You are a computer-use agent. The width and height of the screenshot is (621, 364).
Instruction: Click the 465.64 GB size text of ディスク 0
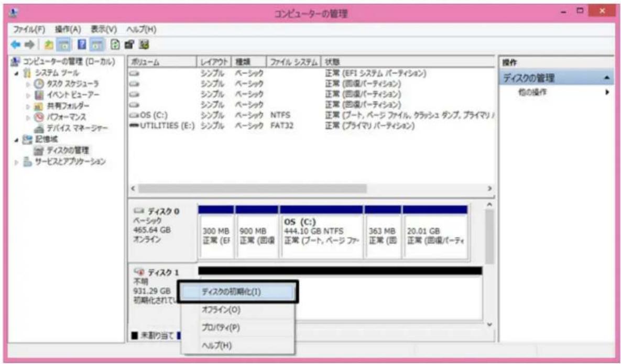pyautogui.click(x=152, y=230)
